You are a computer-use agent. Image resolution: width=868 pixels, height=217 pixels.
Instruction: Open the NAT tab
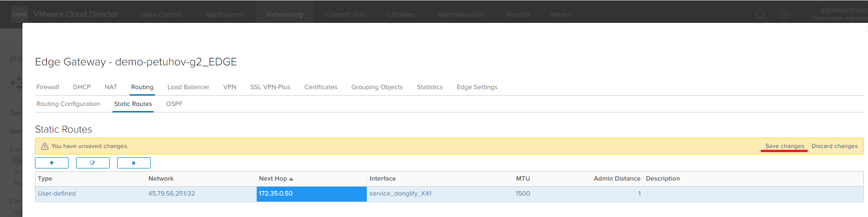(x=111, y=87)
